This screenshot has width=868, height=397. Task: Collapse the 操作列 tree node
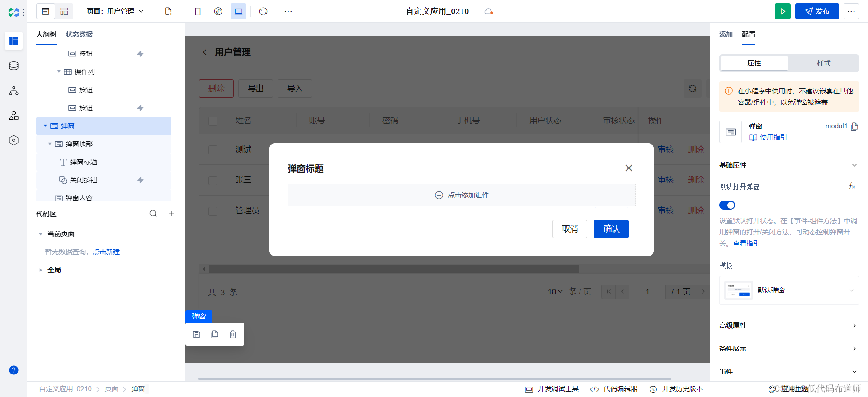tap(59, 72)
